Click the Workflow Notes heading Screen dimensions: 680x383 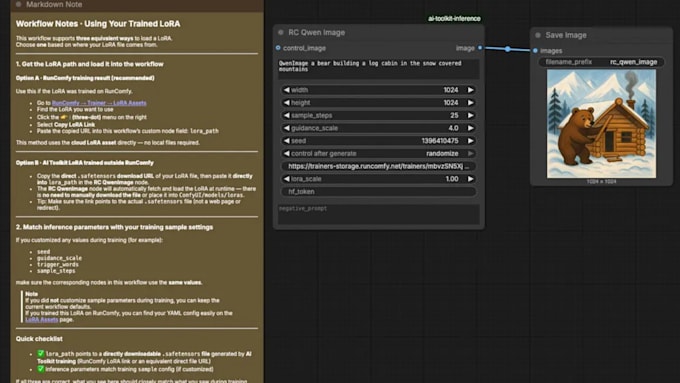(x=98, y=24)
